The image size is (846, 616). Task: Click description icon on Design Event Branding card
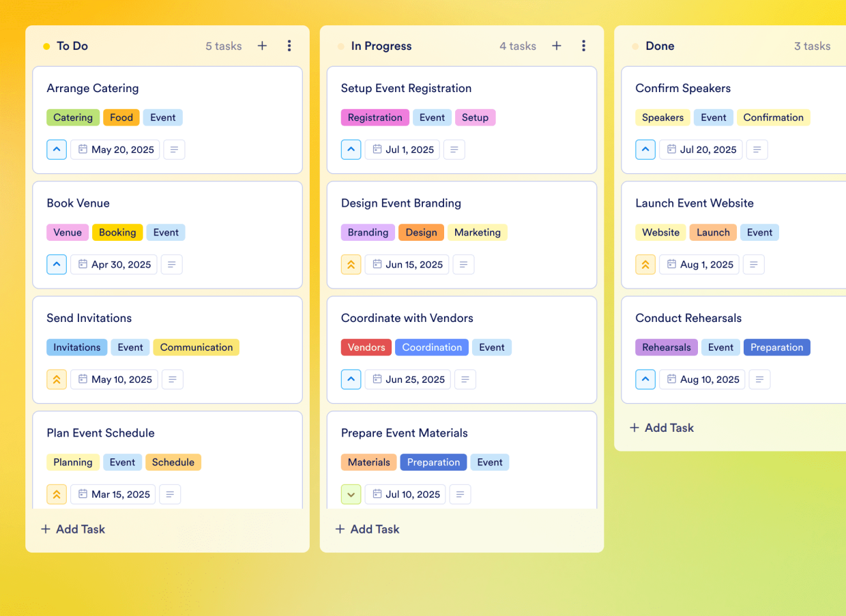pos(464,265)
